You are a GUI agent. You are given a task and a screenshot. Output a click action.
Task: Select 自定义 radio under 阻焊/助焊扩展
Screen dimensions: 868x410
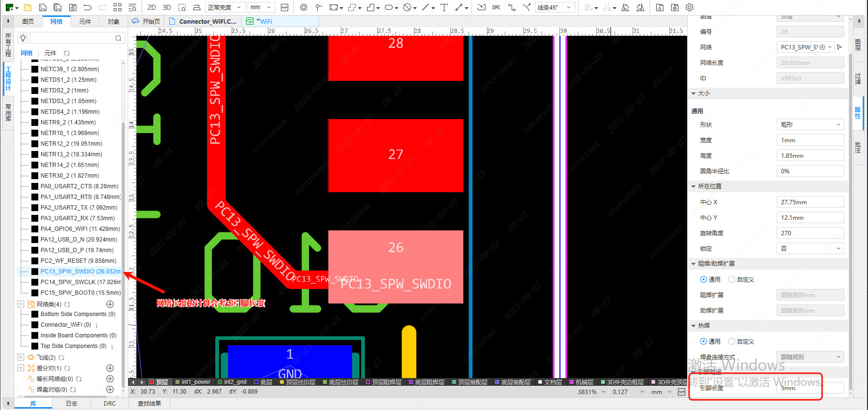[x=732, y=279]
